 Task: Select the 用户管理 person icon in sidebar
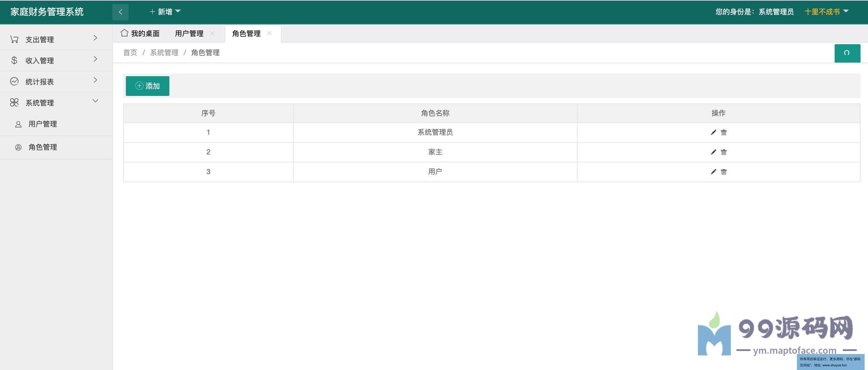(x=18, y=124)
